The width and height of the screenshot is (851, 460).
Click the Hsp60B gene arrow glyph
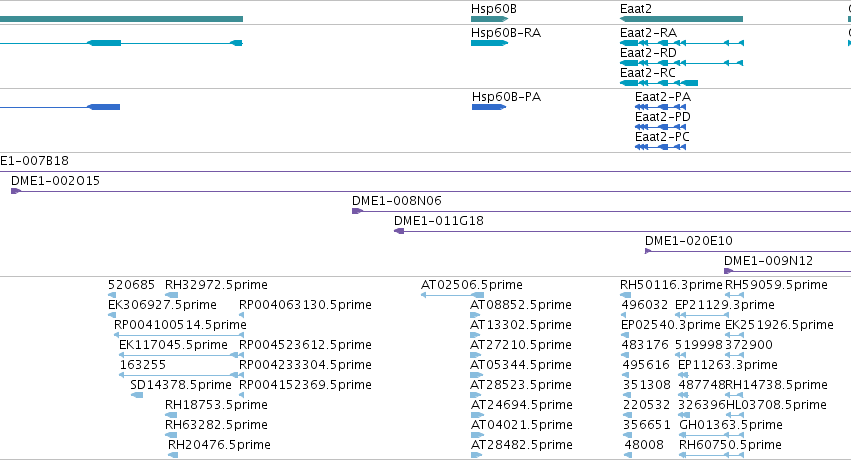pos(490,19)
